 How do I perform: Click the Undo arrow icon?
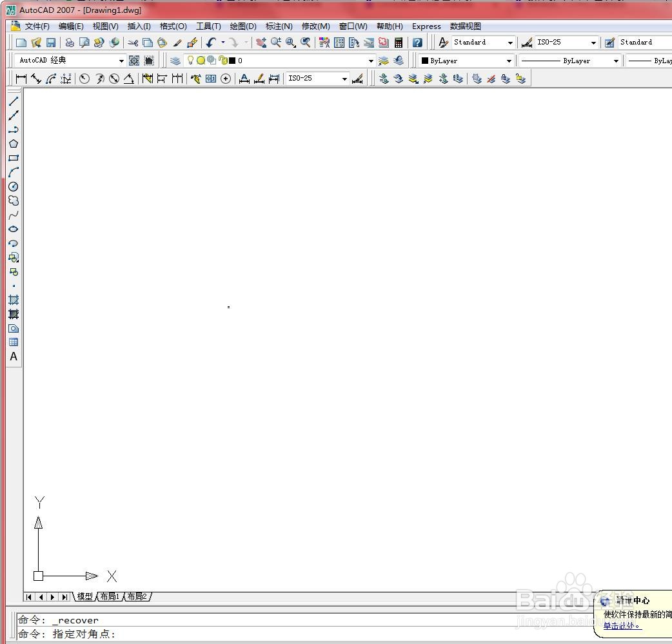pos(212,43)
